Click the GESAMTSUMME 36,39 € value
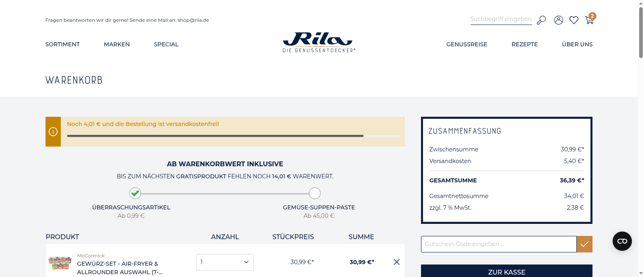 tap(572, 180)
